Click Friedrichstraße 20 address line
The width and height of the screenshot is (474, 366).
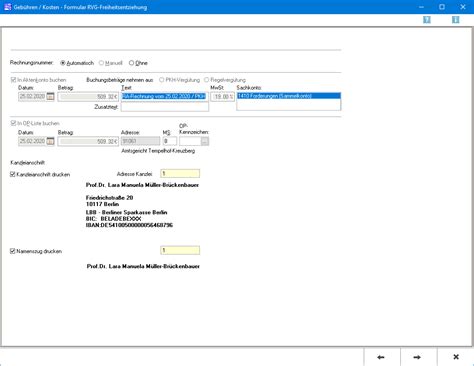(109, 198)
